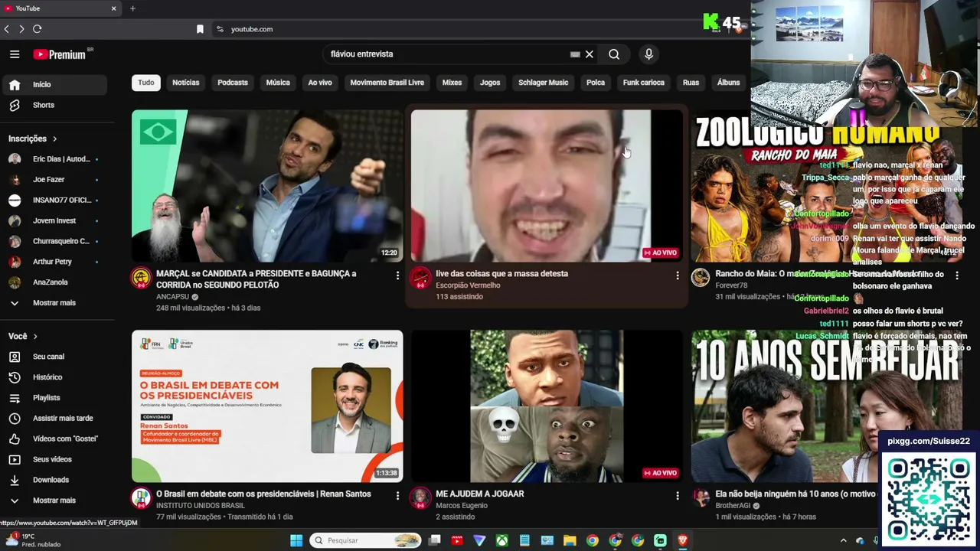Open the Escorpião Vermelho channel avatar
The height and width of the screenshot is (551, 980).
420,278
